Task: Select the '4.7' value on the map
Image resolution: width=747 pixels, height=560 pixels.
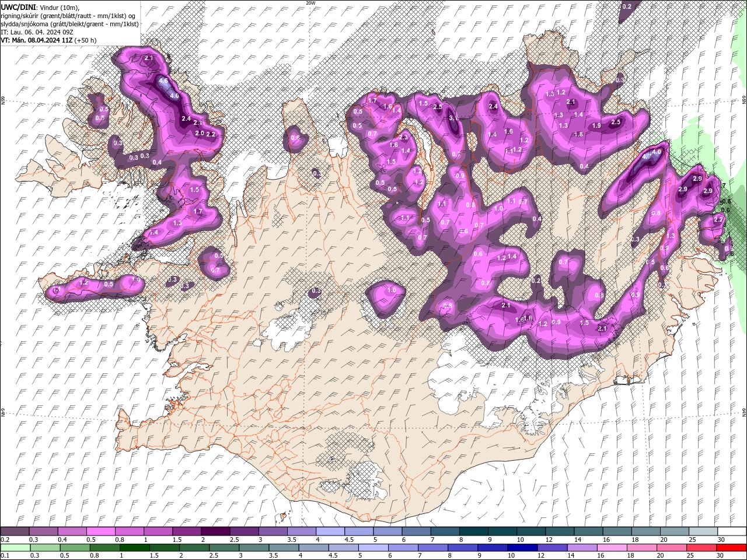Action: point(646,156)
